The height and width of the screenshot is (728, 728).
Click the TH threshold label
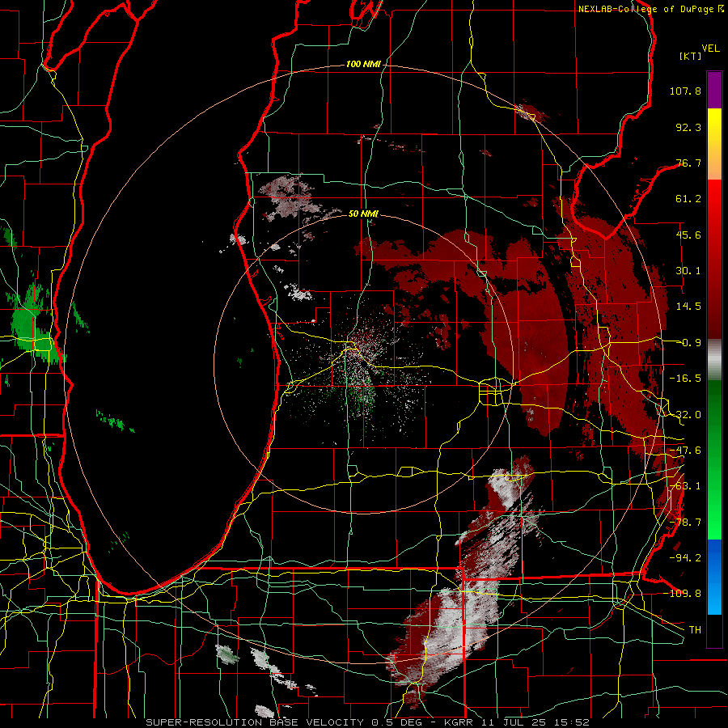click(x=695, y=629)
